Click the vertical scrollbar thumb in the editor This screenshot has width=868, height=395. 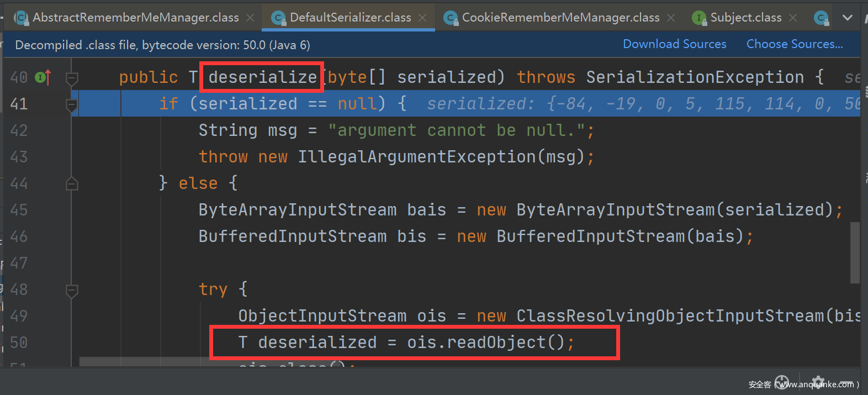855,252
